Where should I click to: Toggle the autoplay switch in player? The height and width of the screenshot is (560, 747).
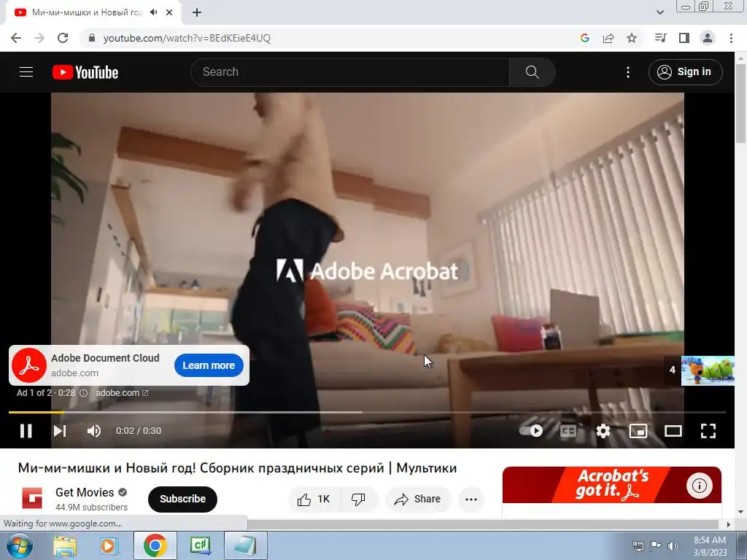(531, 431)
